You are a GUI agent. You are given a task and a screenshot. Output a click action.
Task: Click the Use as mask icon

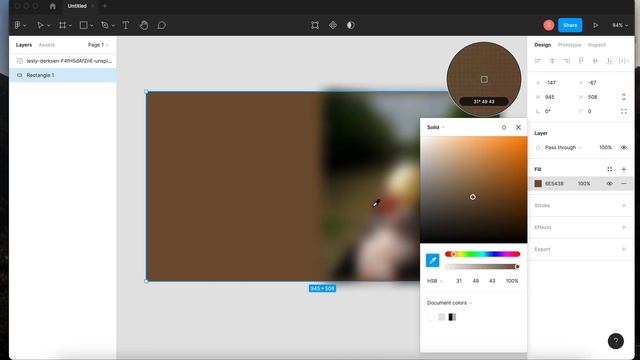tap(351, 25)
